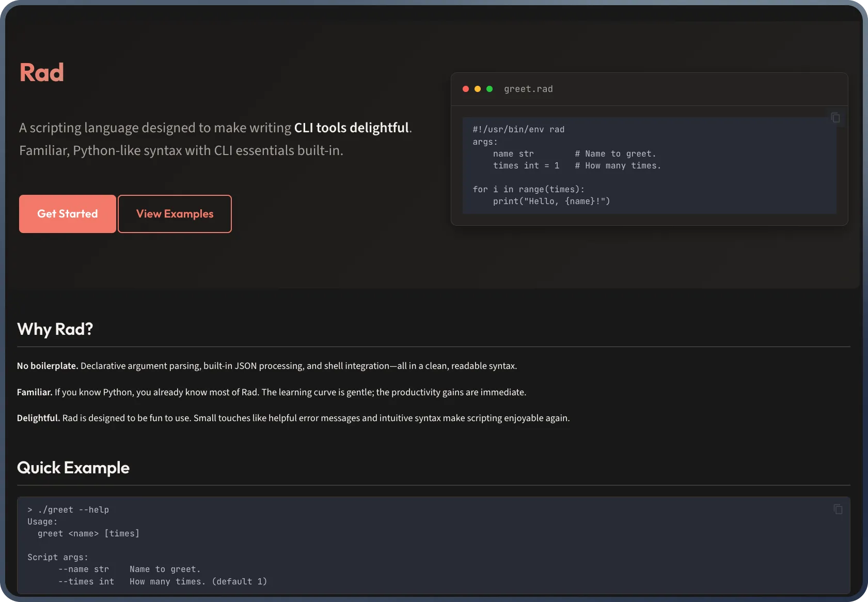This screenshot has width=868, height=602.
Task: Click the "--times int" argument line
Action: [x=86, y=581]
